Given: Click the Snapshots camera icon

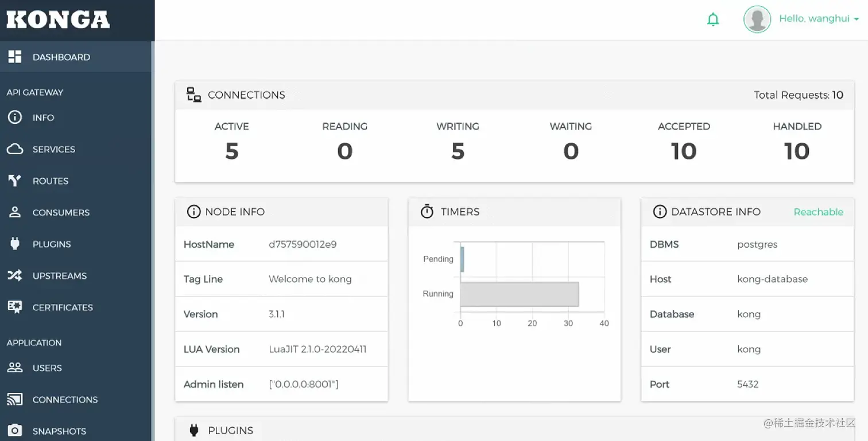Looking at the screenshot, I should point(15,431).
